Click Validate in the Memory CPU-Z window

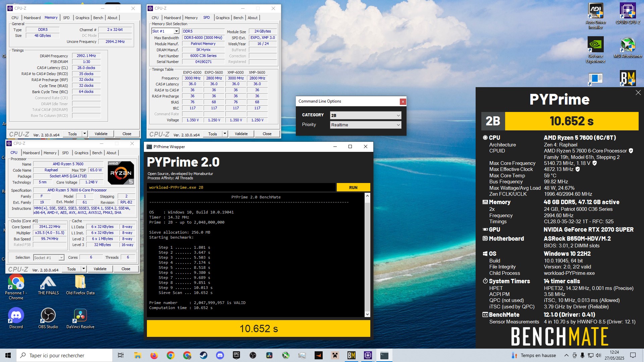101,134
